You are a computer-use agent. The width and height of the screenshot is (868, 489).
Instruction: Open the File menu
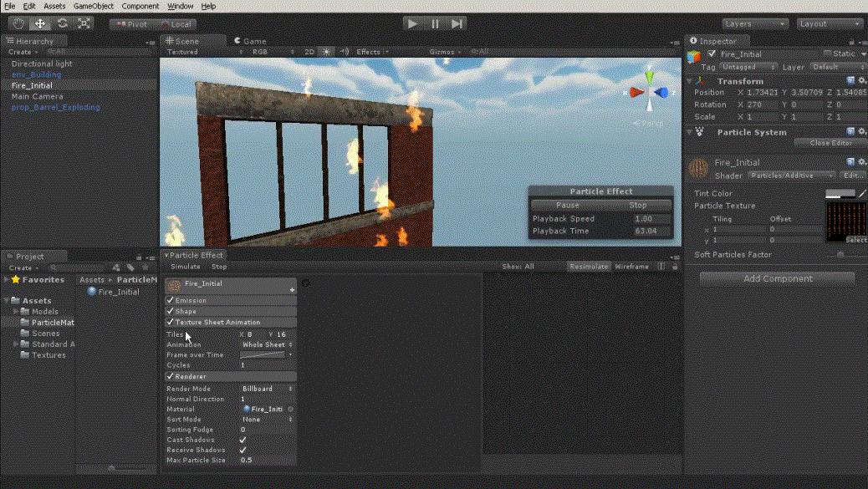coord(9,6)
